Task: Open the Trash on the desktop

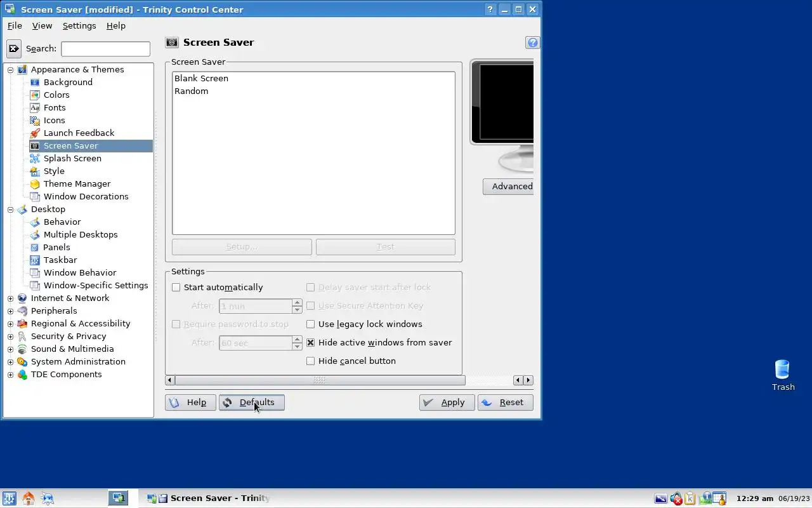Action: 783,375
